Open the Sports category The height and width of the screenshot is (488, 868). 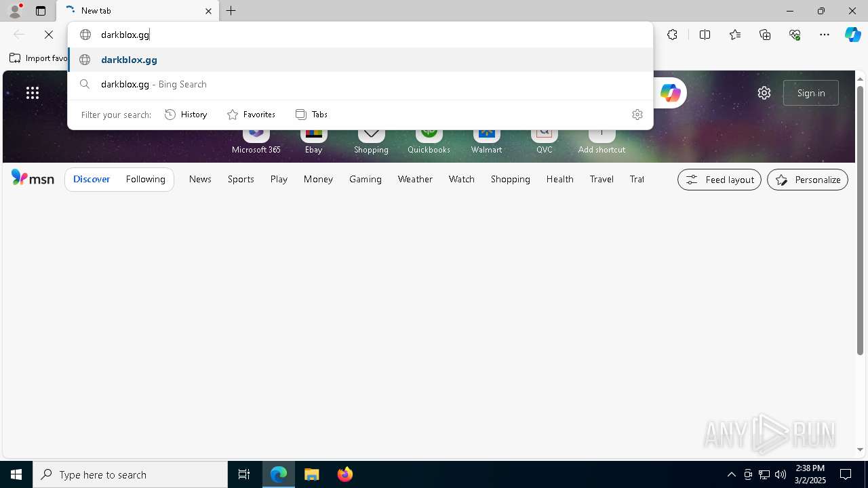(241, 180)
